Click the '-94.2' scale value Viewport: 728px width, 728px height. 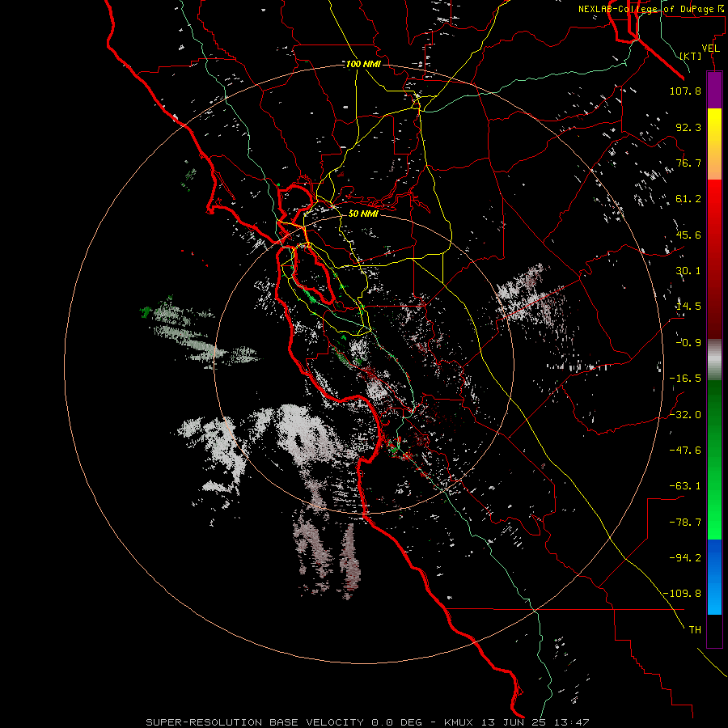click(685, 558)
